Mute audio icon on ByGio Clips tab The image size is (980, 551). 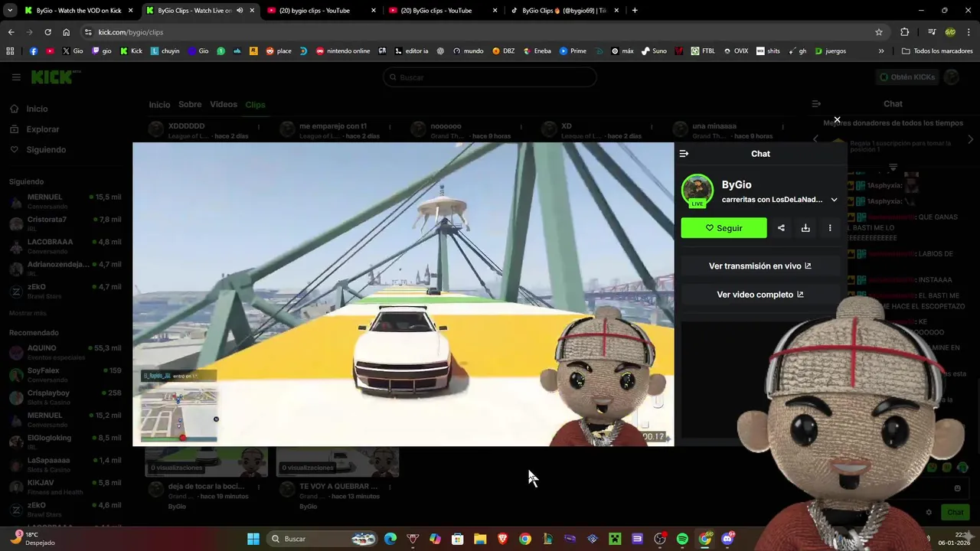coord(240,11)
